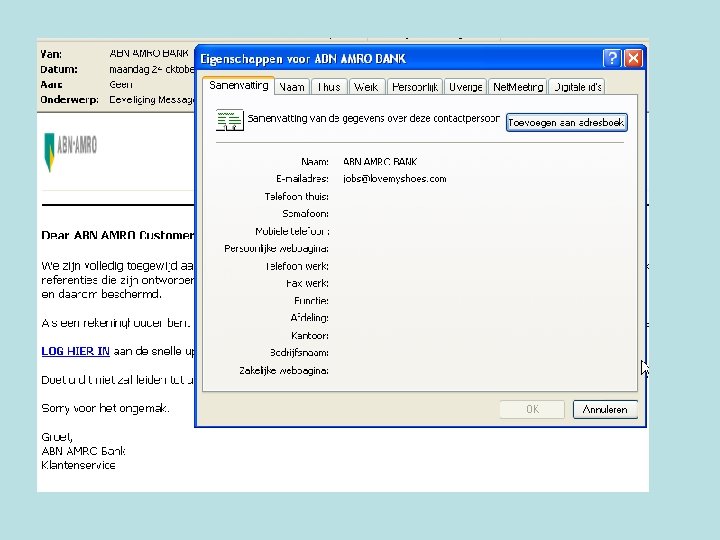Image resolution: width=720 pixels, height=540 pixels.
Task: Click the ABN-AMRO logo in the email
Action: coord(70,152)
